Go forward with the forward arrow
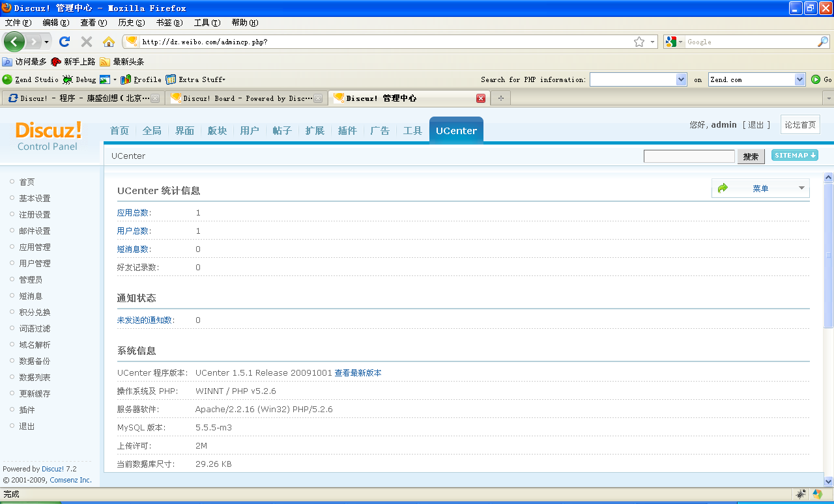Viewport: 834px width, 504px height. (x=34, y=42)
